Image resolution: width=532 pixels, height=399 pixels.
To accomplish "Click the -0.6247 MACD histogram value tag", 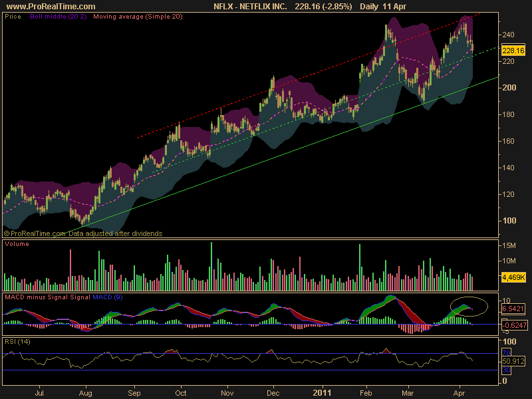I will (514, 325).
